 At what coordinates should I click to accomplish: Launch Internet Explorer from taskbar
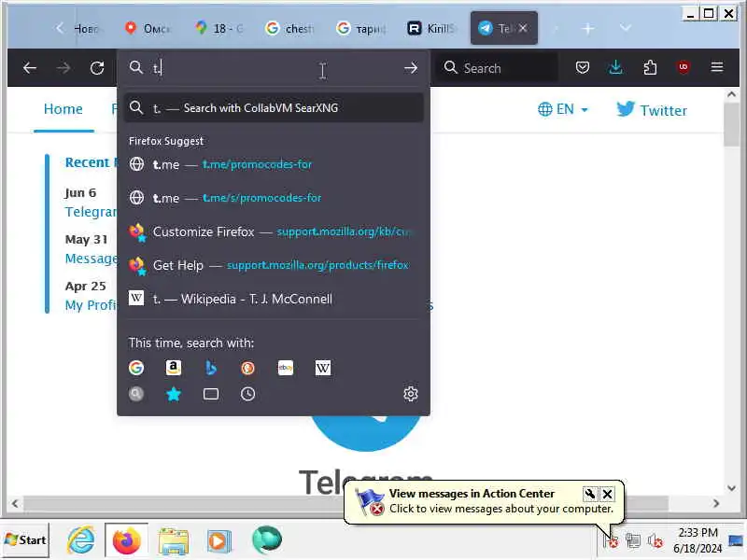point(80,540)
